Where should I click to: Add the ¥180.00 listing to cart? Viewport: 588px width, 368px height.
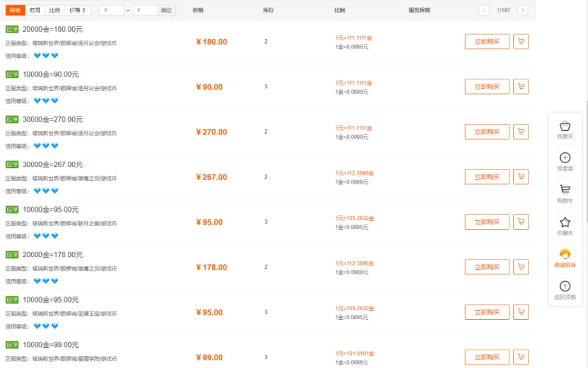(521, 42)
